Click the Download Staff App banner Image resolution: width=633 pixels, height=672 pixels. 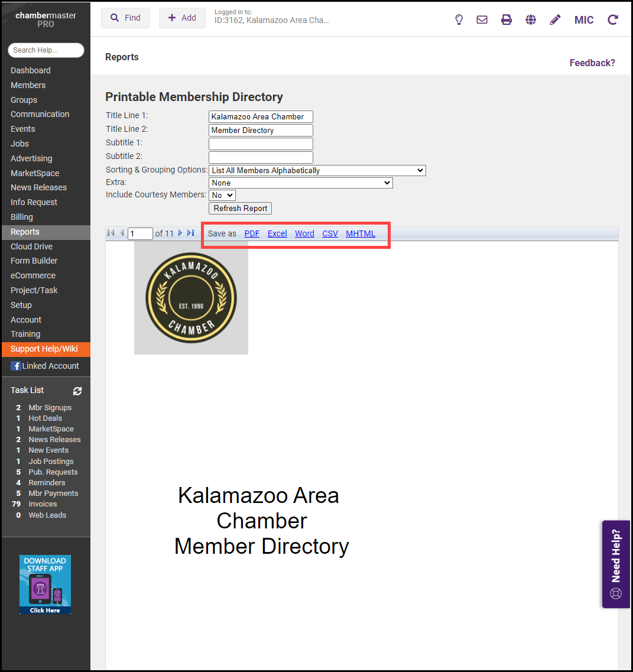45,585
